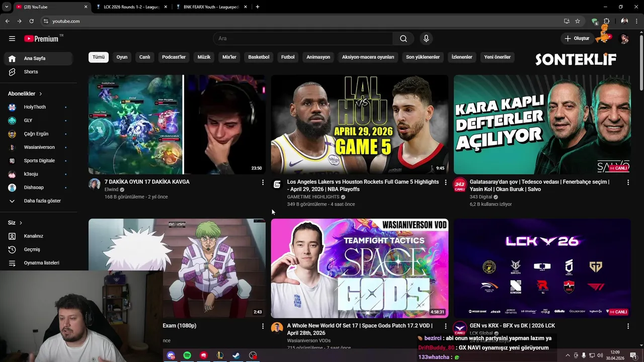Open the YouTube hamburger guide menu
The width and height of the screenshot is (644, 362).
(12, 39)
